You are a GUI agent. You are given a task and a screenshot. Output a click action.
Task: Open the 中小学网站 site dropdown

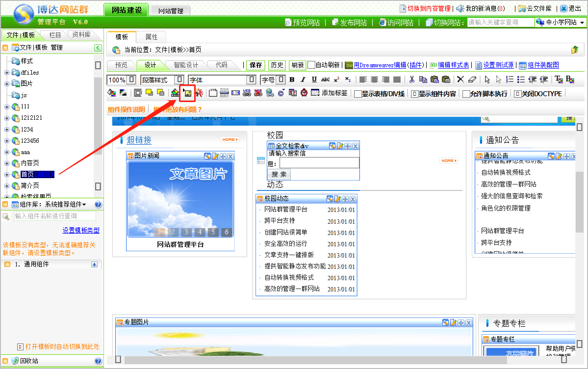(x=582, y=23)
